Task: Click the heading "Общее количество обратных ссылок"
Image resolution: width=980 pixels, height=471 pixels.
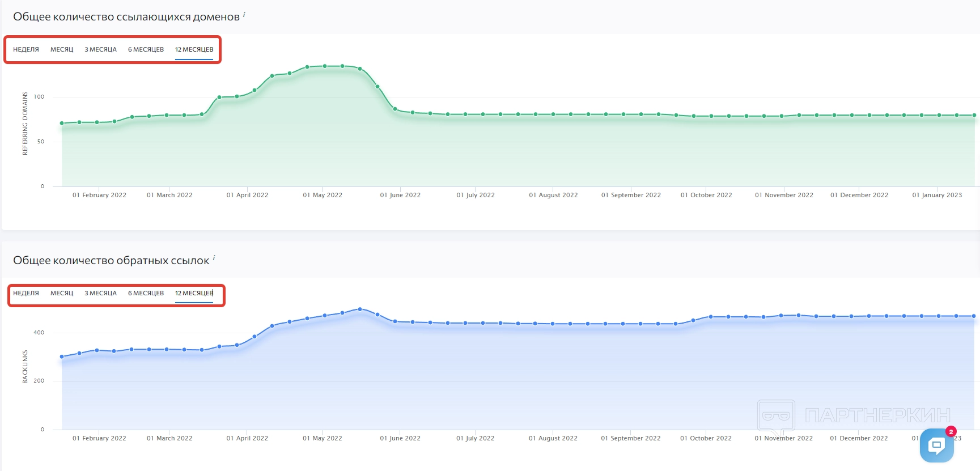Action: click(111, 261)
